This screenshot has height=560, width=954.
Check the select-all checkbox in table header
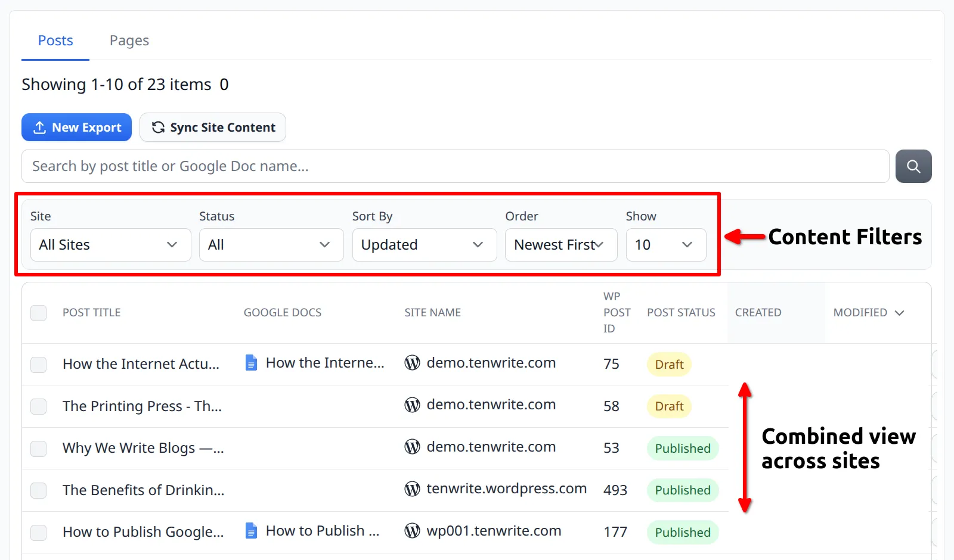tap(38, 313)
